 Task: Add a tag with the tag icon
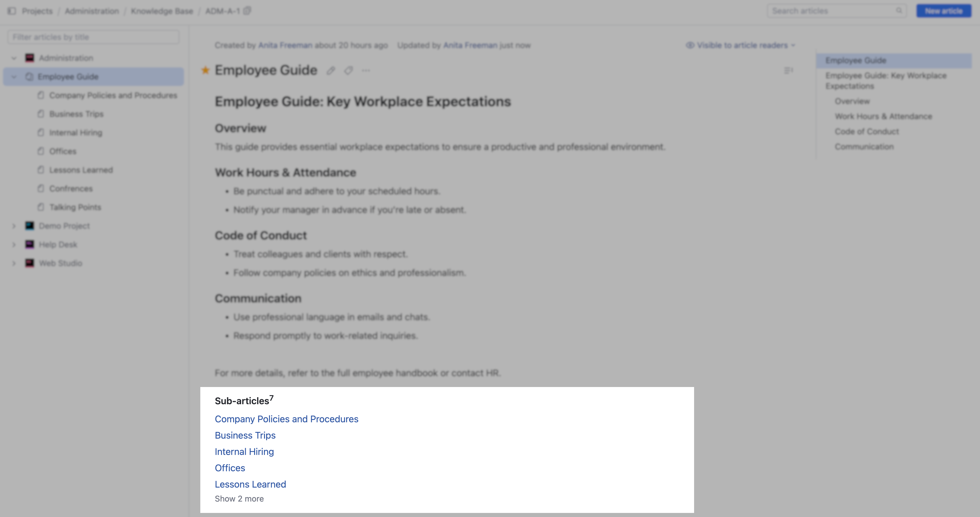(349, 71)
